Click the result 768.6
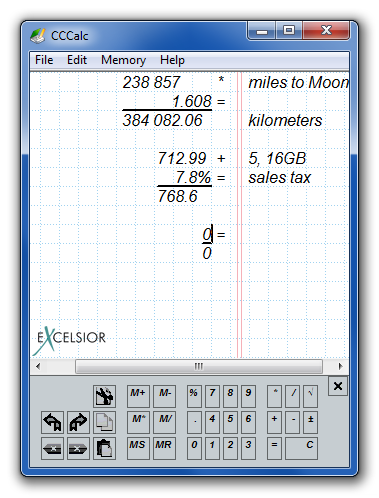Viewport: 379px width, 498px height. point(178,196)
